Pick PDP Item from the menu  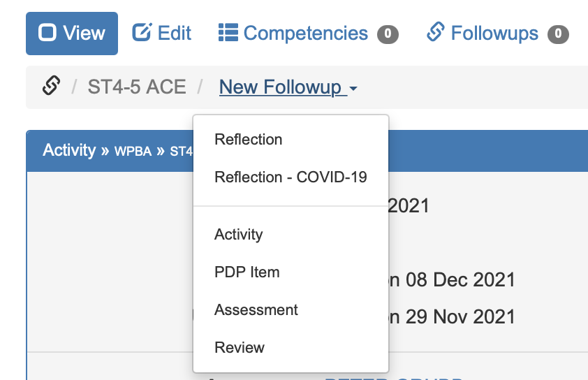click(x=247, y=272)
